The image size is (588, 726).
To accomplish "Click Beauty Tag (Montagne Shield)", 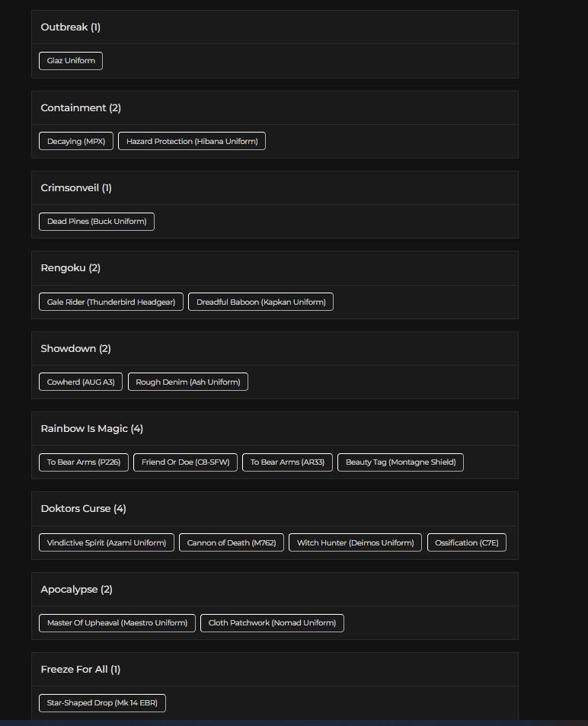I will 401,462.
